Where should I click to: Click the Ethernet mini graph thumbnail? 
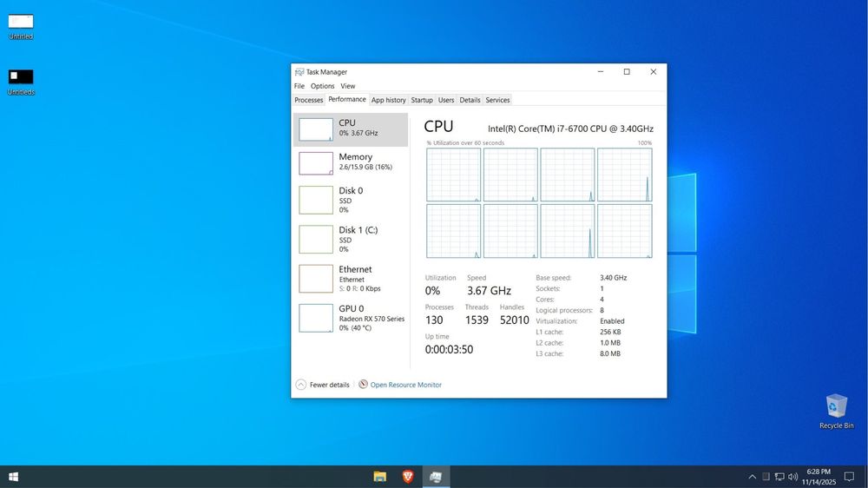(x=316, y=279)
